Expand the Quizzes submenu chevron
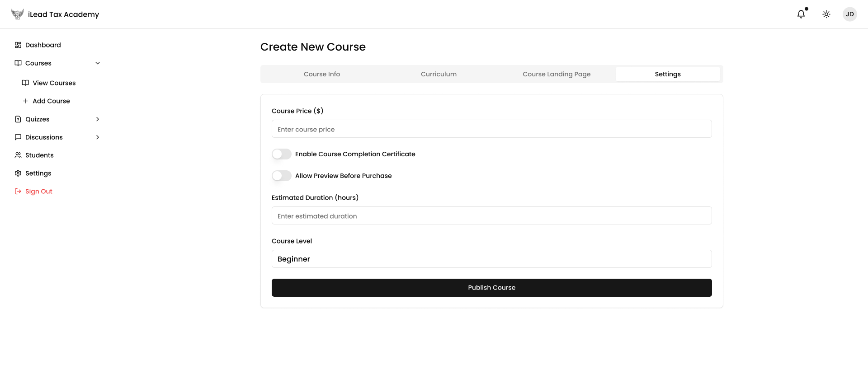The width and height of the screenshot is (868, 388). click(98, 119)
